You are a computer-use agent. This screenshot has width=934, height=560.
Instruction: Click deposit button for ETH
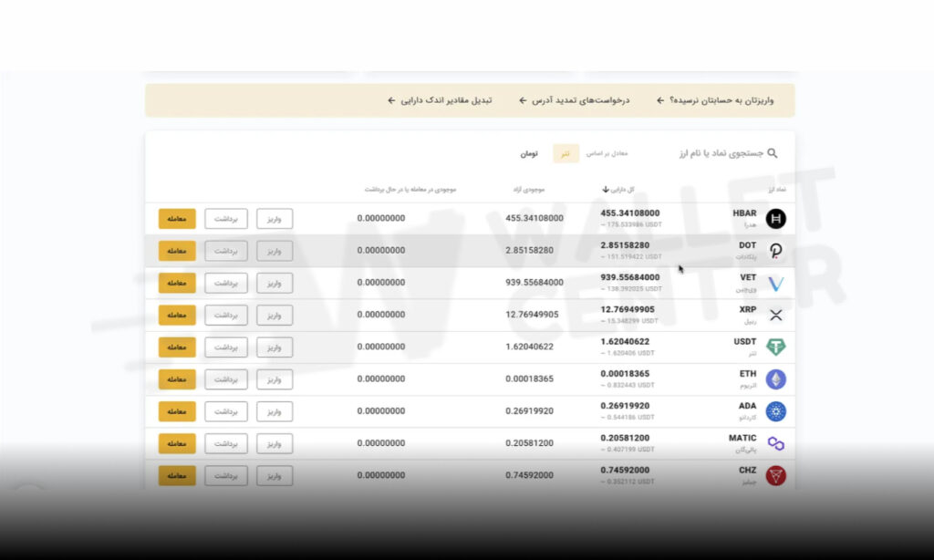(275, 379)
